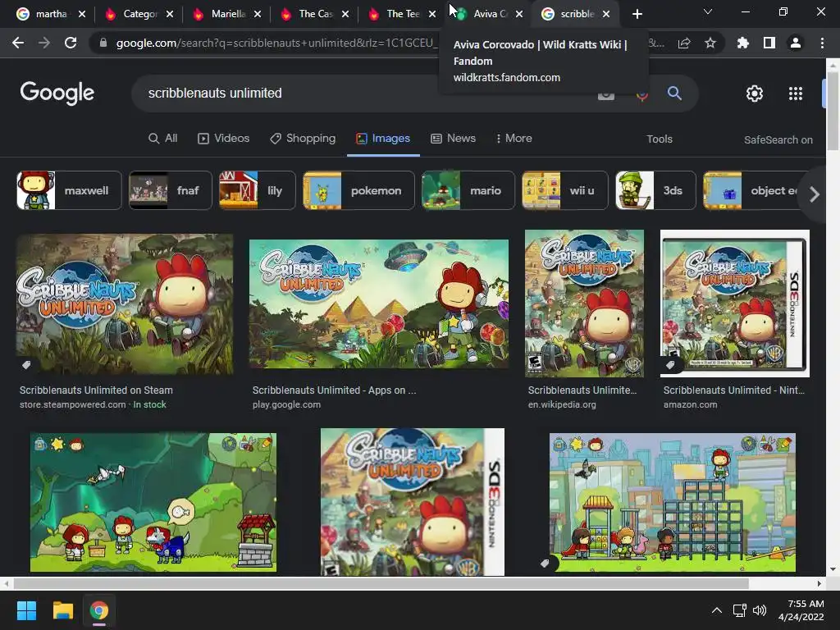Expand the More search options
This screenshot has width=840, height=630.
click(x=514, y=138)
